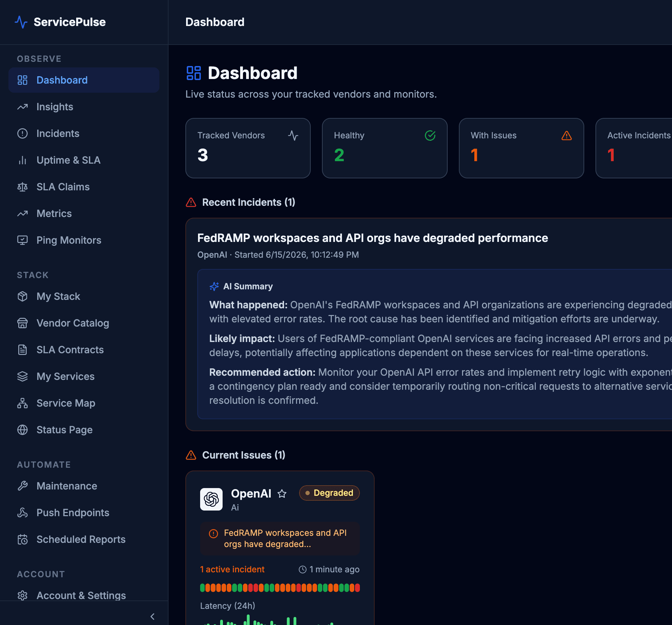
Task: Click the Uptime & SLA bar chart icon
Action: point(22,160)
